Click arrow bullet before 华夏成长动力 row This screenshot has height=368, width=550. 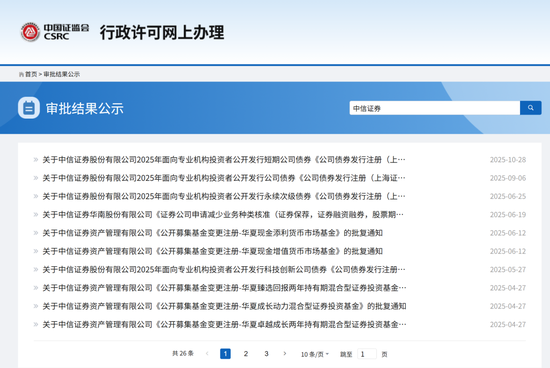[36, 306]
